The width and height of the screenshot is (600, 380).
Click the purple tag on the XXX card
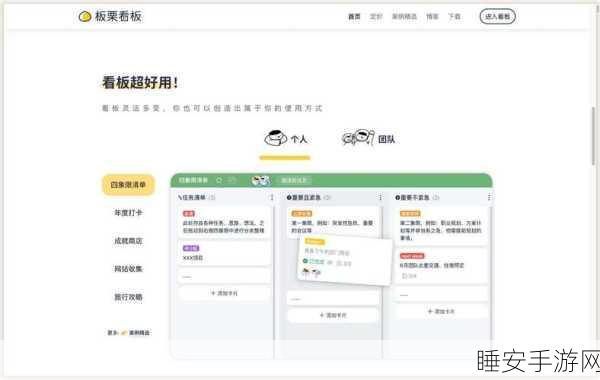191,248
